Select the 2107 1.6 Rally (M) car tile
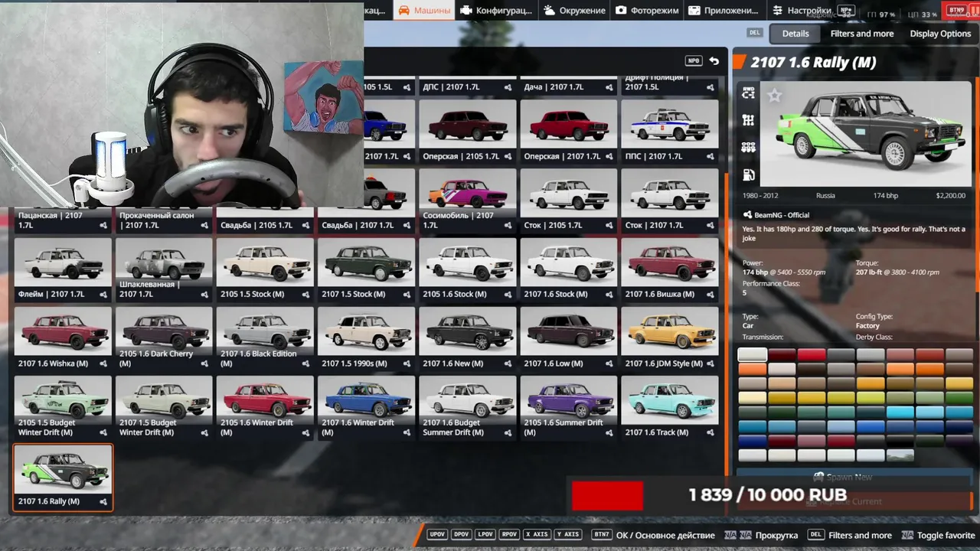 (63, 477)
